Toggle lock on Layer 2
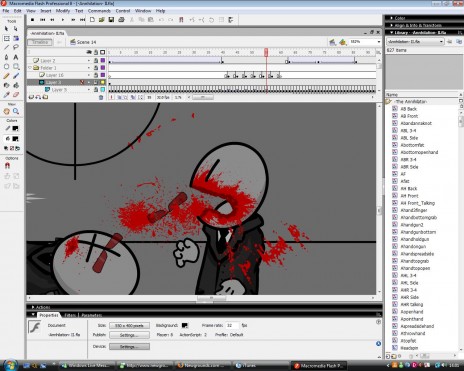Screen dimensions: 464x371 pos(96,61)
